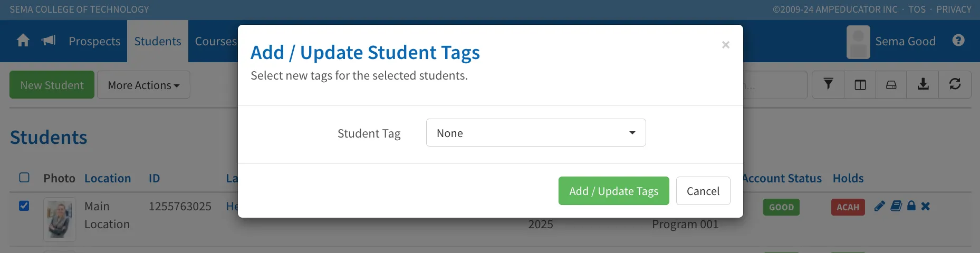980x253 pixels.
Task: Toggle the select-all checkbox in table header
Action: coord(24,178)
